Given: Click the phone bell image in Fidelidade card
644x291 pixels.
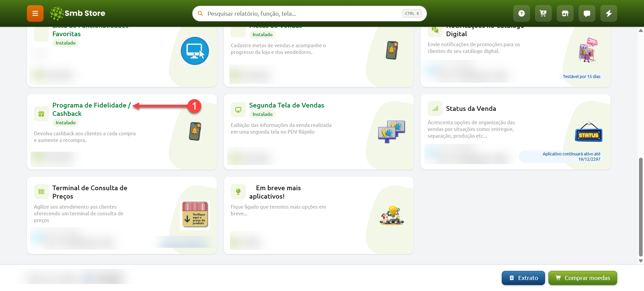Looking at the screenshot, I should [x=195, y=131].
